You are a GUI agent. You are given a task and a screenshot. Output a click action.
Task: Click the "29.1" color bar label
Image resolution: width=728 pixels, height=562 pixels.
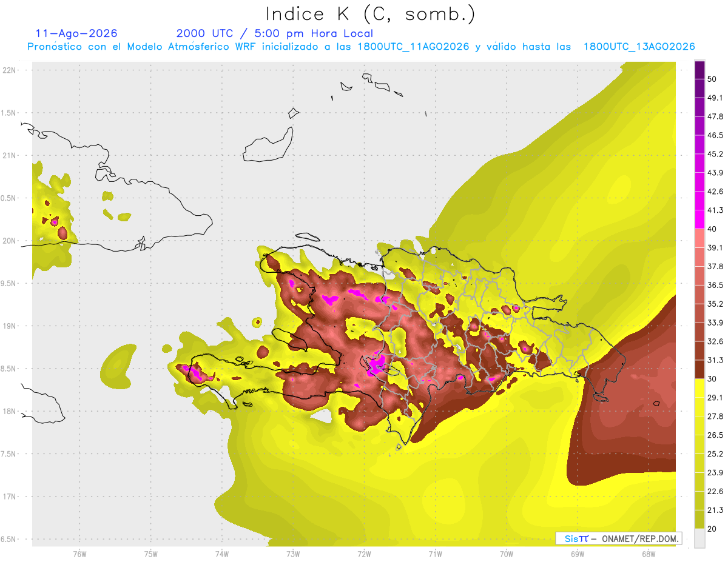[x=715, y=398]
